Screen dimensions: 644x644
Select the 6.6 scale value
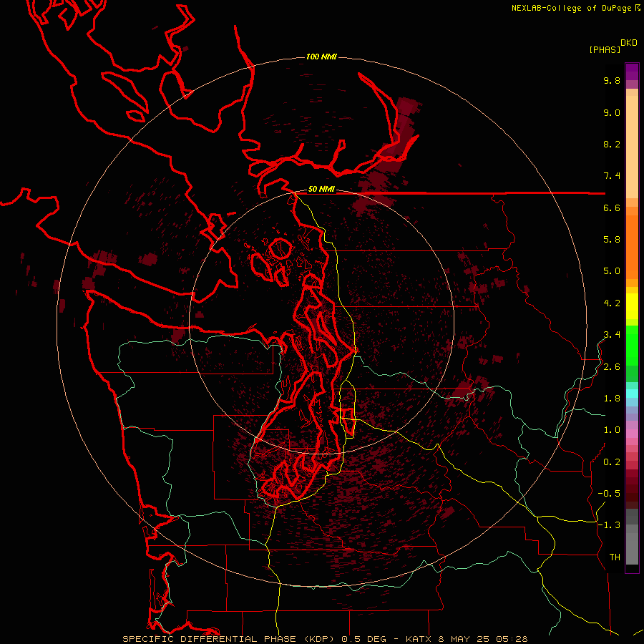612,208
